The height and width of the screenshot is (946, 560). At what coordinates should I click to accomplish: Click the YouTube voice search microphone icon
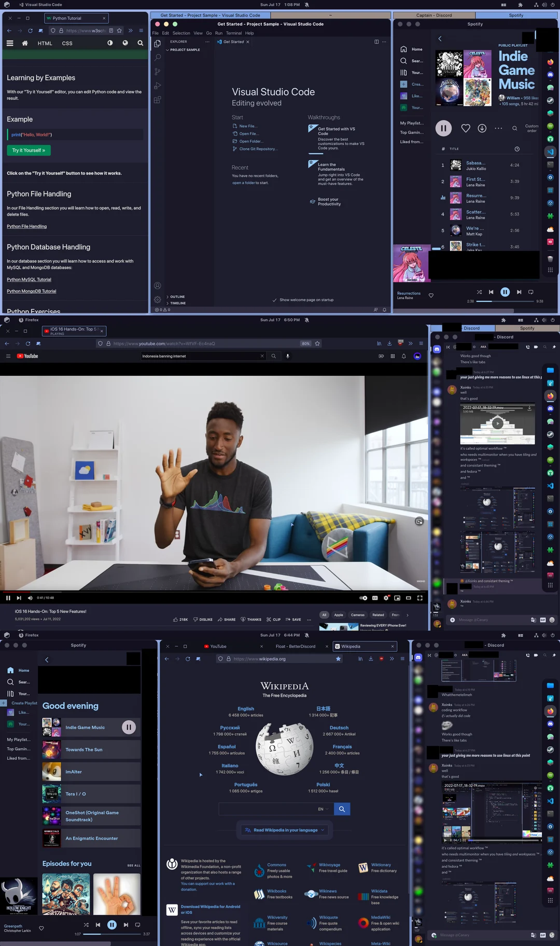[287, 356]
